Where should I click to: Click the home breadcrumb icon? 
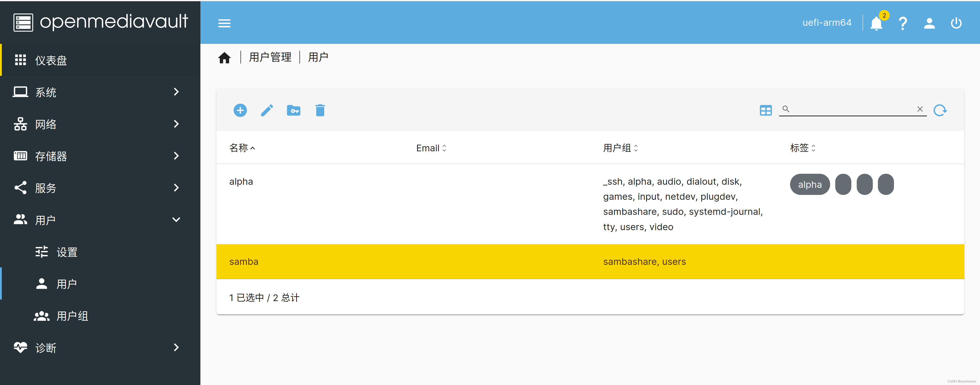[x=224, y=58]
